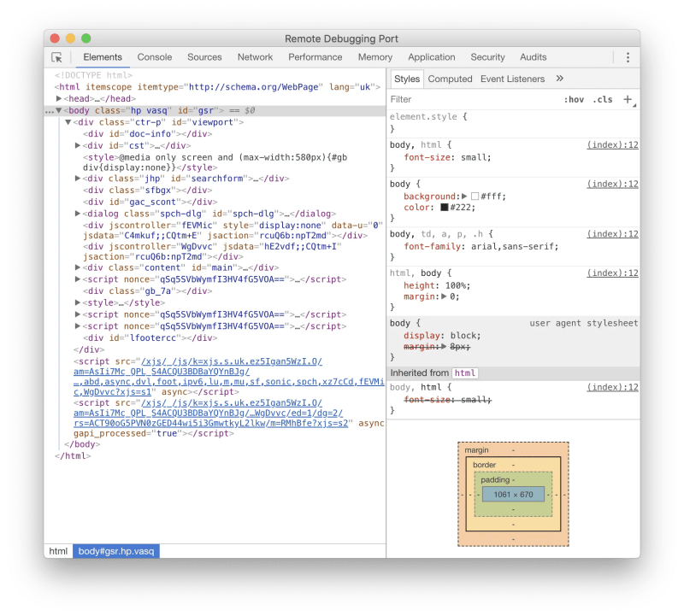This screenshot has width=684, height=616.
Task: Focus the Styles Filter input field
Action: tap(474, 99)
